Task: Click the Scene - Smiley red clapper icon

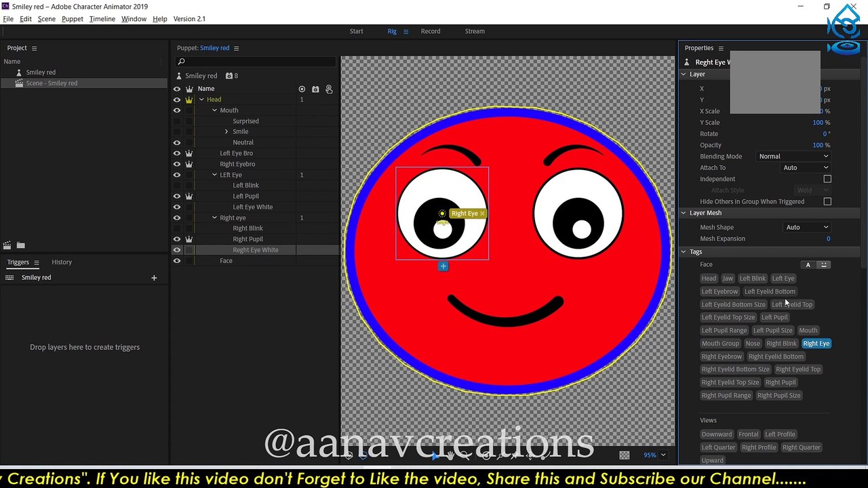Action: (19, 83)
